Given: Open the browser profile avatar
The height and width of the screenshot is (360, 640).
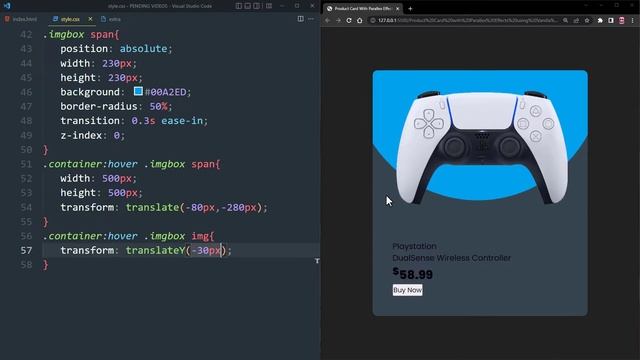Looking at the screenshot, I should click(x=622, y=20).
